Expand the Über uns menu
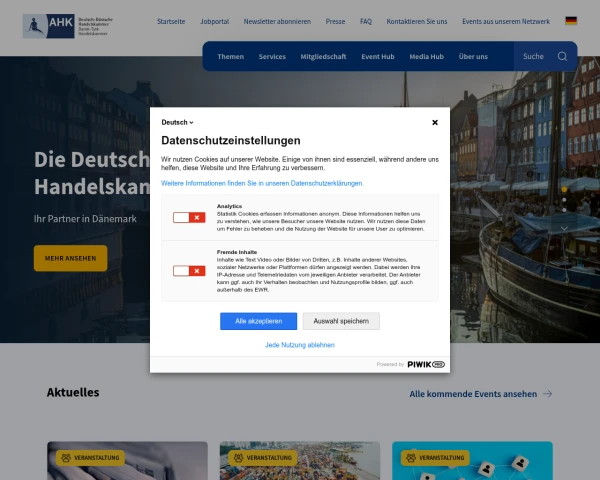Viewport: 600px width, 480px height. click(473, 56)
